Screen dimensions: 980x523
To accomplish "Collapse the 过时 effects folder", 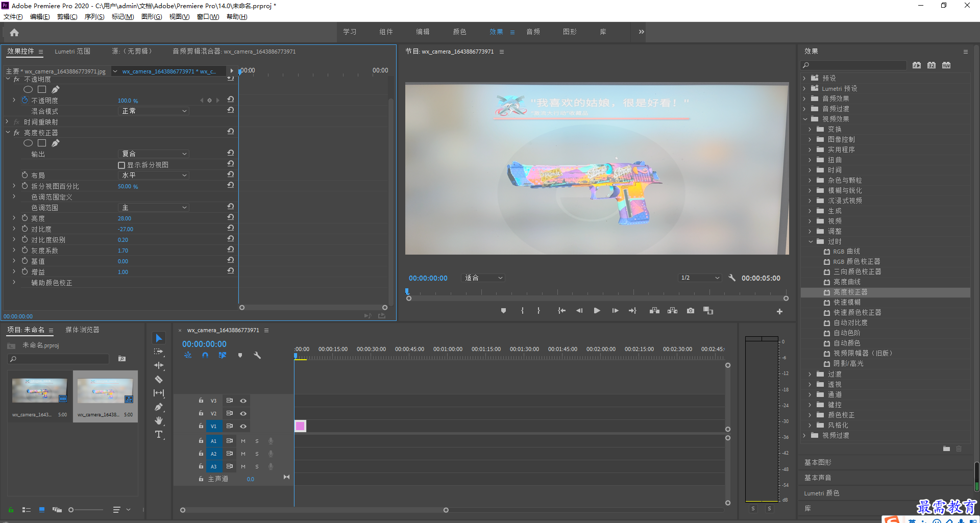I will click(x=811, y=241).
